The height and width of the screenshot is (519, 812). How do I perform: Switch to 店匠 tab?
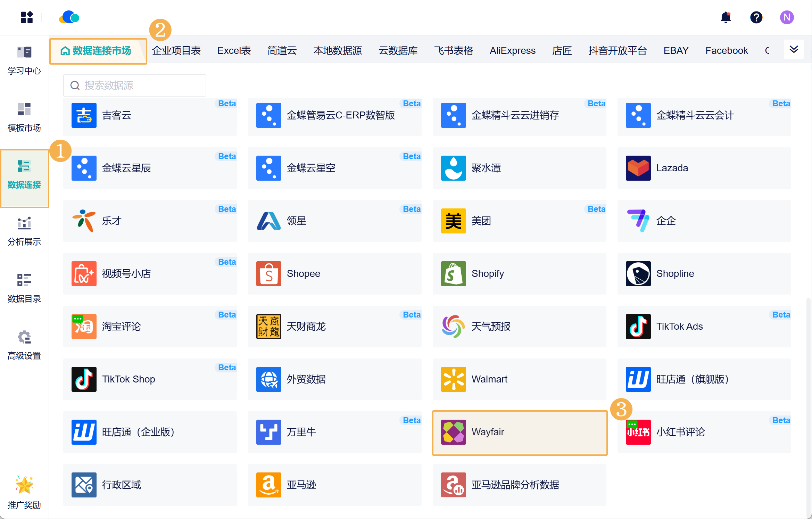pyautogui.click(x=562, y=51)
